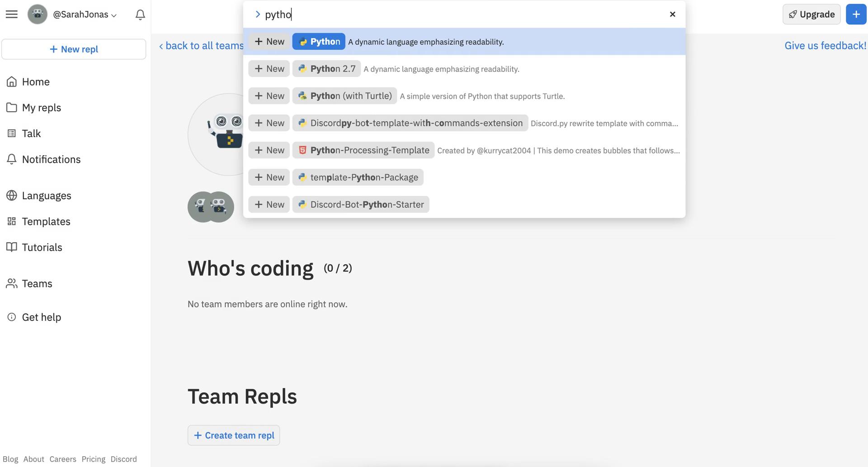
Task: Select the Python language result
Action: [319, 42]
